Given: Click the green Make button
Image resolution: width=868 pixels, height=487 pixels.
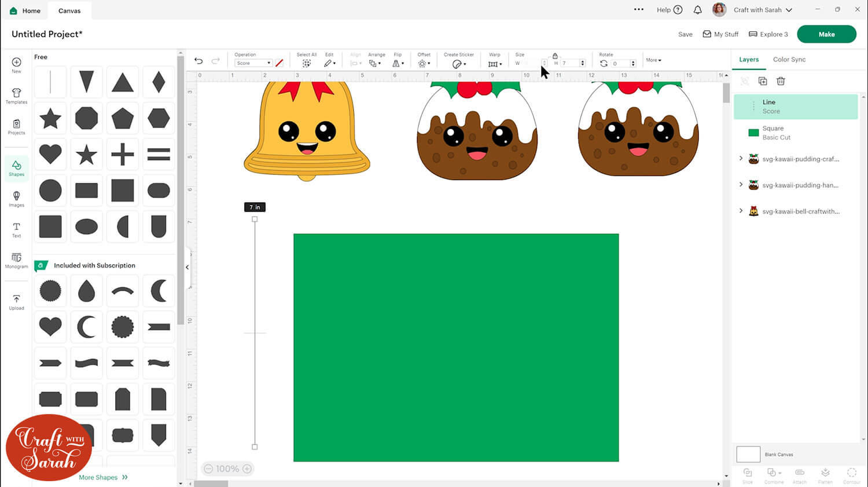Looking at the screenshot, I should tap(826, 34).
